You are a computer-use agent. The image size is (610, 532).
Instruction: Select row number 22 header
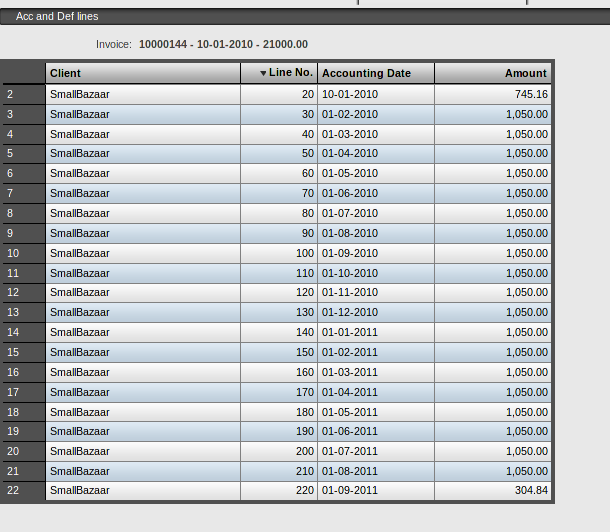coord(24,490)
